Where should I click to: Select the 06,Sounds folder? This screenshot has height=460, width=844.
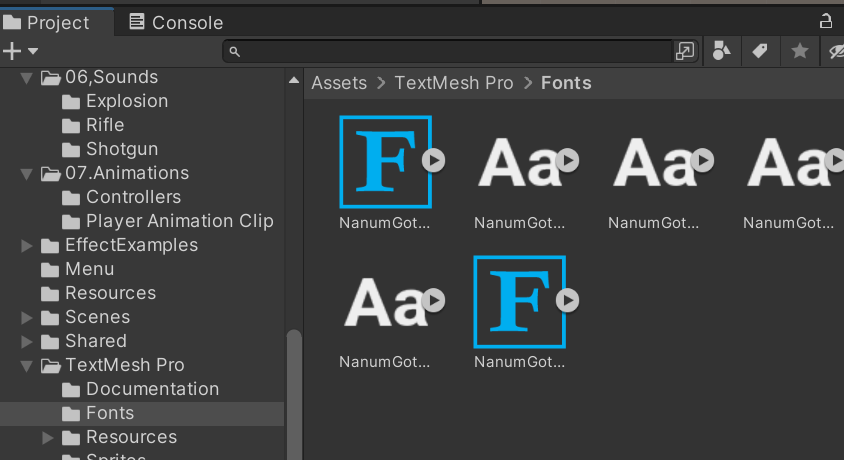tap(99, 77)
